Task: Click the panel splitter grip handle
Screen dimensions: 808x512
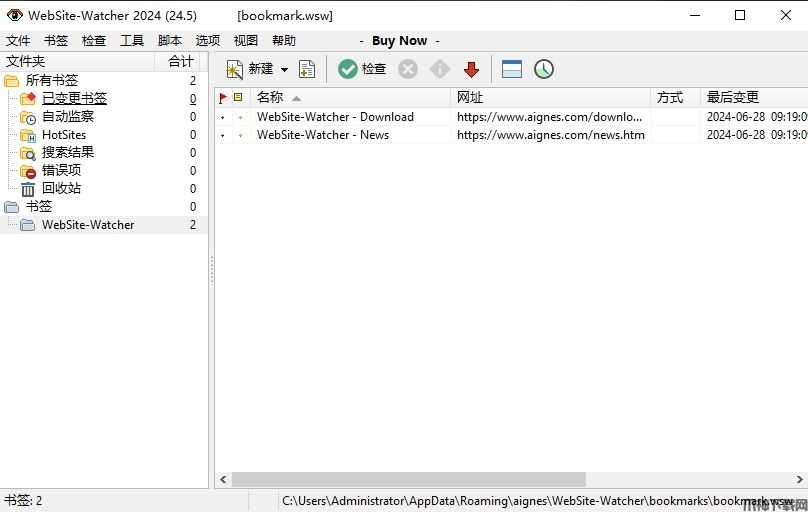Action: coord(211,270)
